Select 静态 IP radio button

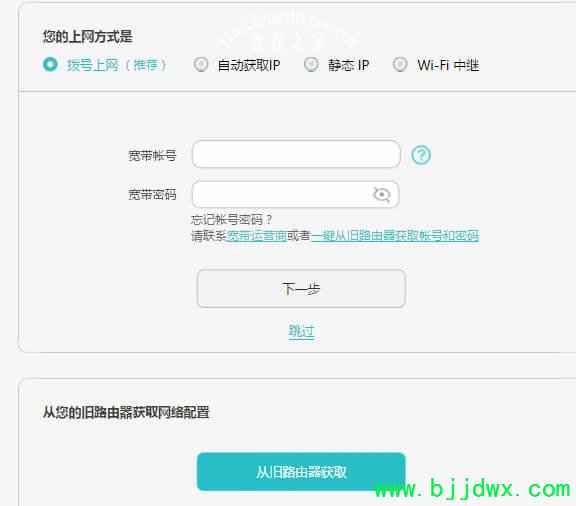click(x=312, y=65)
